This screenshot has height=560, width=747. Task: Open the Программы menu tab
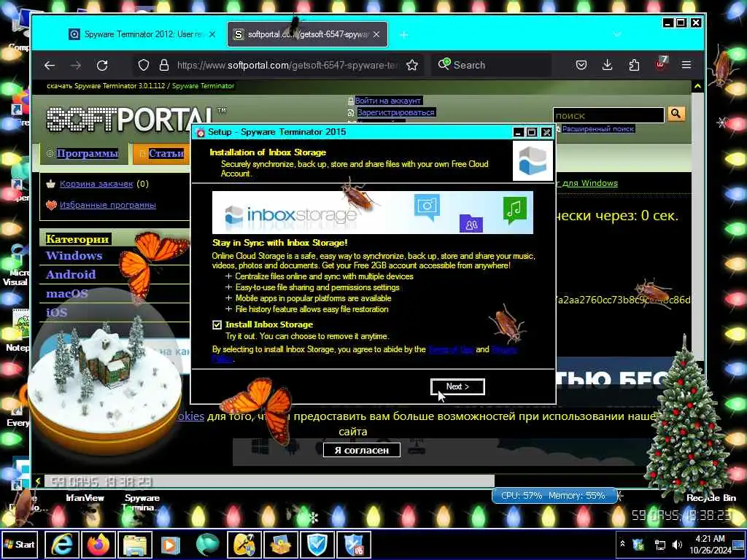pyautogui.click(x=87, y=153)
